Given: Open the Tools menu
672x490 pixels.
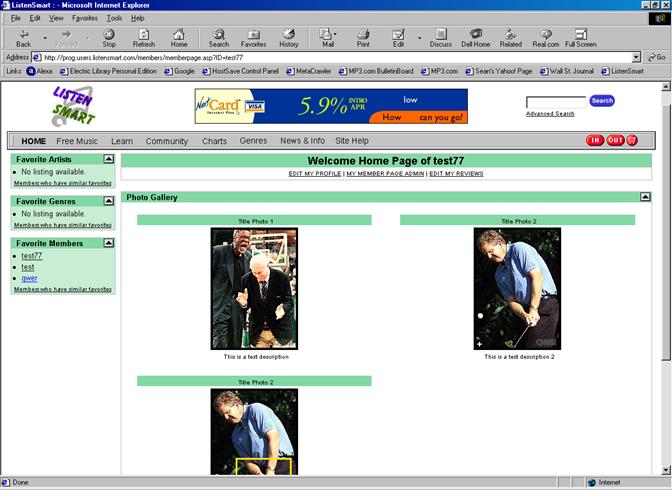Looking at the screenshot, I should point(114,18).
